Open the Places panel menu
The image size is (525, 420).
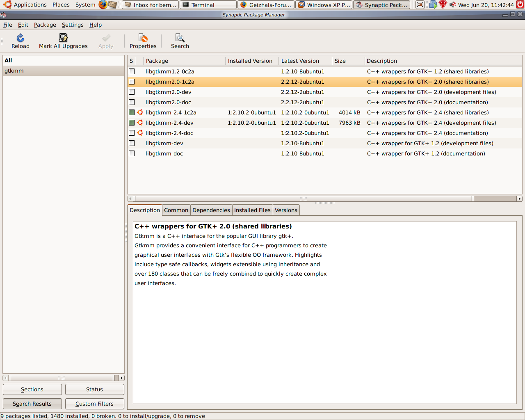point(61,5)
